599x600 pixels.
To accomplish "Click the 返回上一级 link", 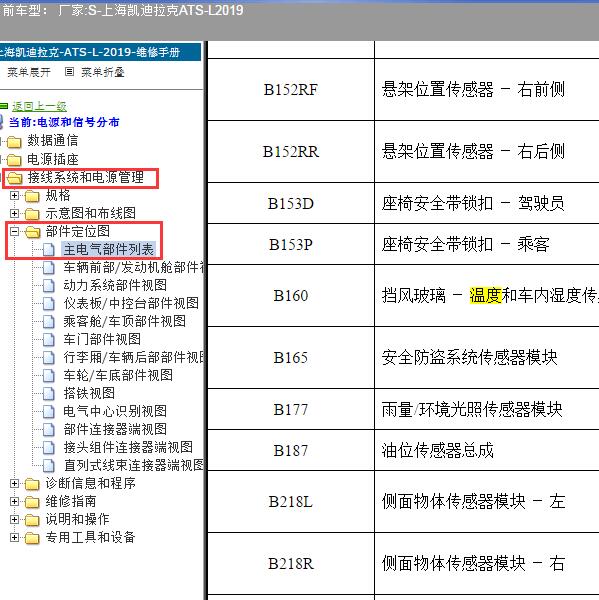I will click(39, 106).
